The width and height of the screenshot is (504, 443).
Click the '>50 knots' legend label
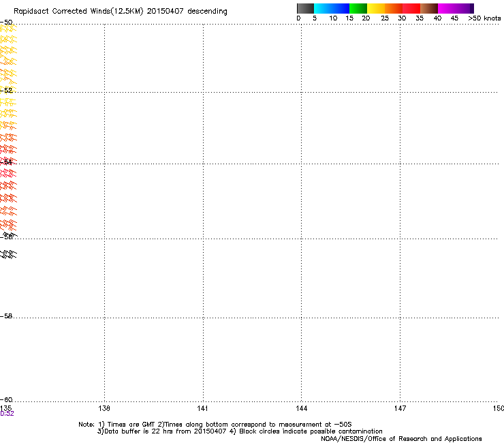coord(484,18)
